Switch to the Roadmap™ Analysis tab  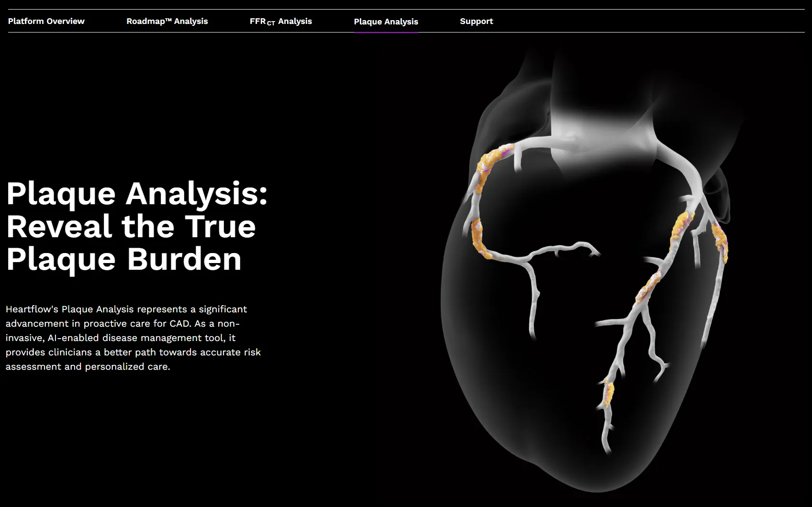point(167,21)
